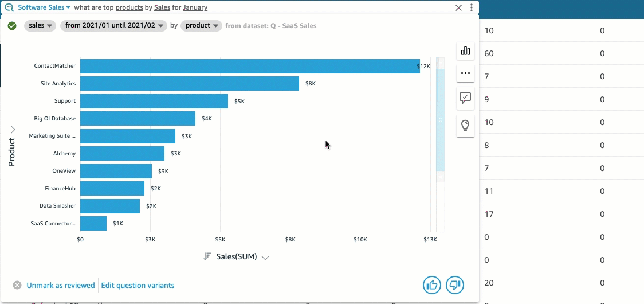Click the gray X icon next to Unmark

(17, 285)
